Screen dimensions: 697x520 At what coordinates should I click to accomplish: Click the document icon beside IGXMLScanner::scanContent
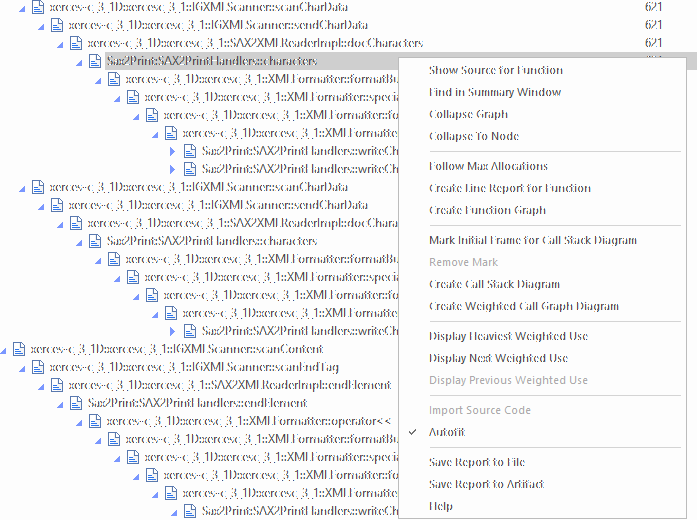pos(19,349)
